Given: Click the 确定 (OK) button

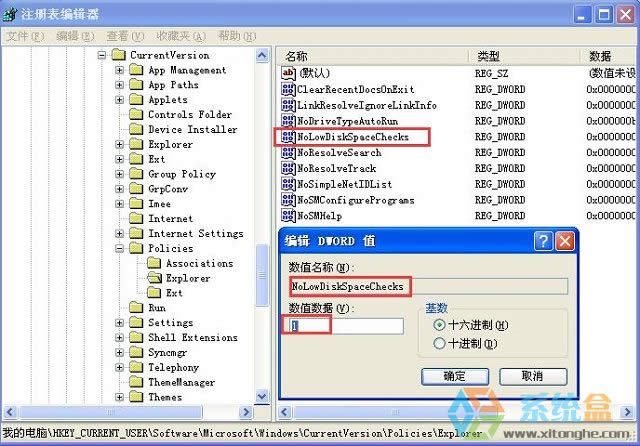Looking at the screenshot, I should [x=454, y=376].
